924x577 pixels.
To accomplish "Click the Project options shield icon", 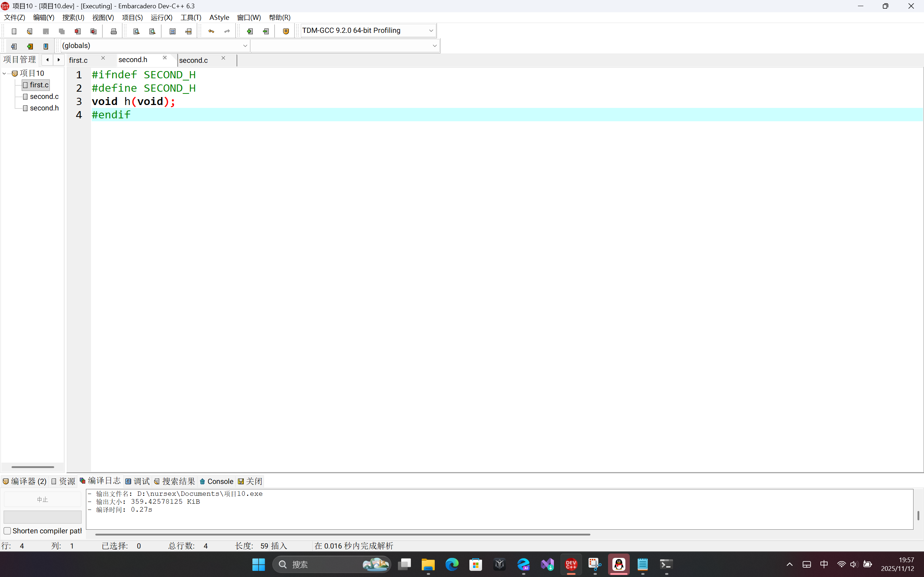I will point(286,31).
